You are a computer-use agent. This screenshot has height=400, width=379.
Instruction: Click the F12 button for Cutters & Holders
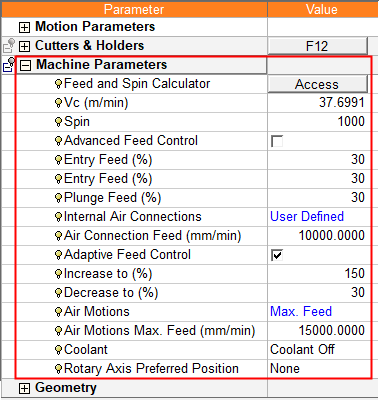(318, 46)
